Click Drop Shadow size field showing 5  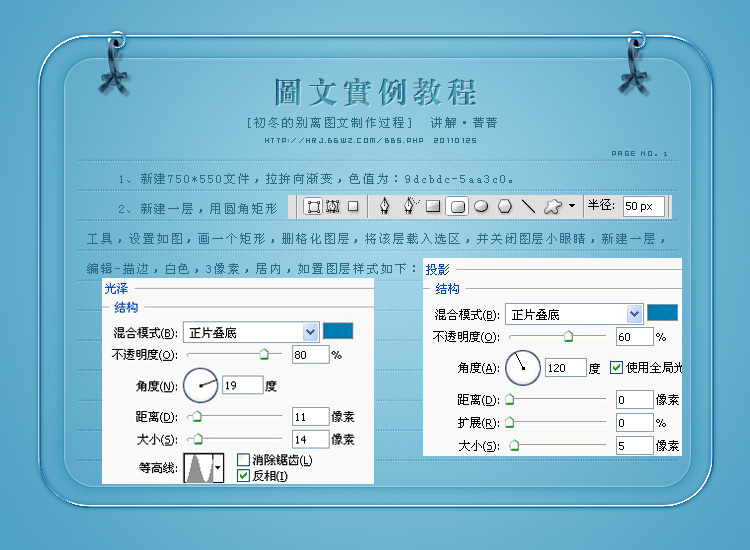635,446
